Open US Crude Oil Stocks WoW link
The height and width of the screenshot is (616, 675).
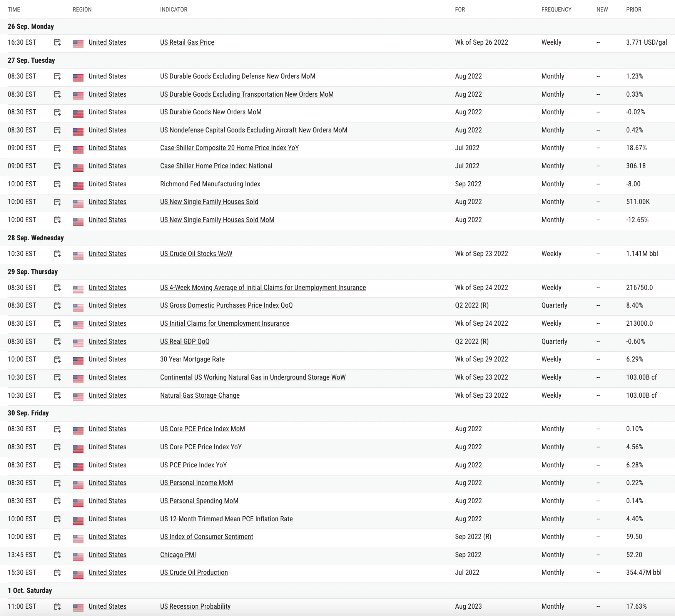pyautogui.click(x=196, y=254)
